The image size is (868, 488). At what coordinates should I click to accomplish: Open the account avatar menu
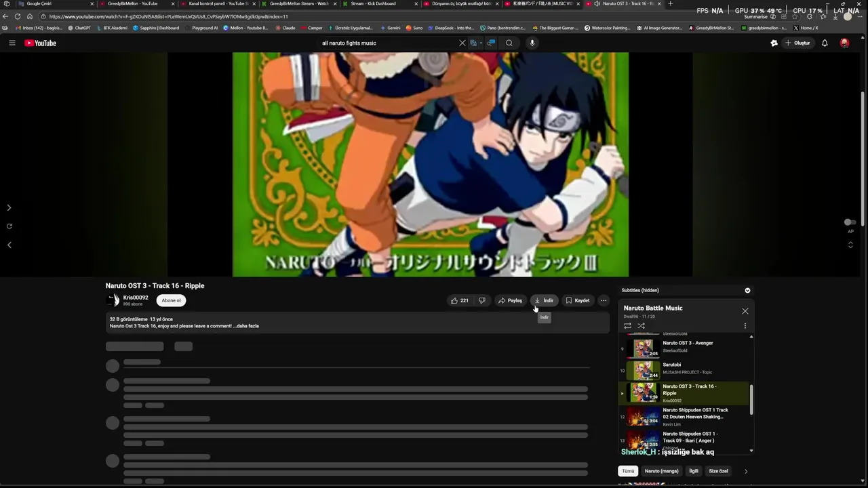(844, 43)
